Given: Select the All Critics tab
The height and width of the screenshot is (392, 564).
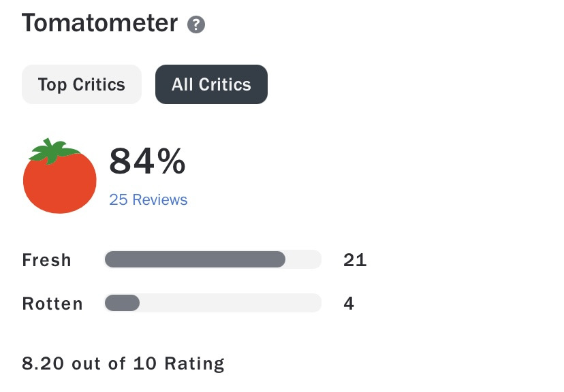Looking at the screenshot, I should tap(211, 84).
